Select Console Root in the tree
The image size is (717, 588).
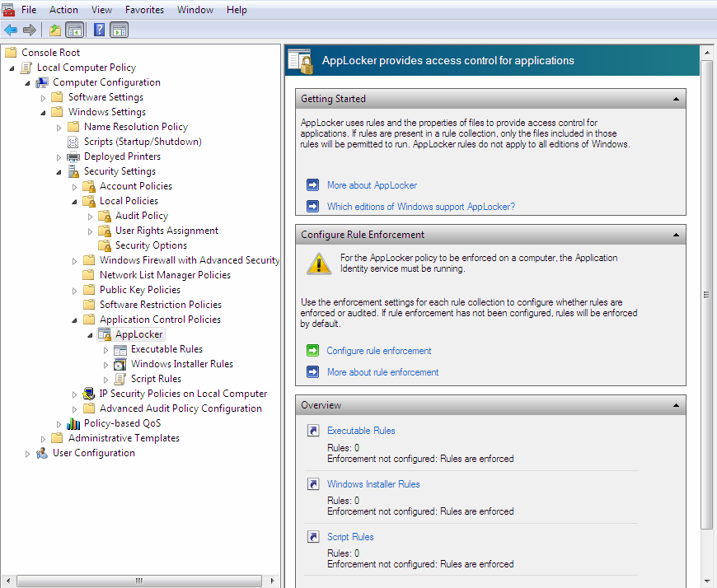[x=51, y=53]
